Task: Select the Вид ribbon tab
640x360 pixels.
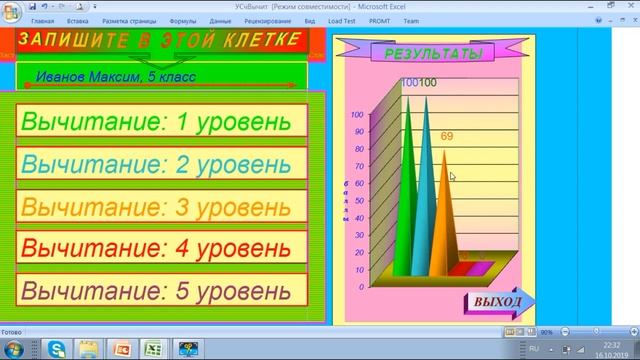Action: tap(310, 21)
